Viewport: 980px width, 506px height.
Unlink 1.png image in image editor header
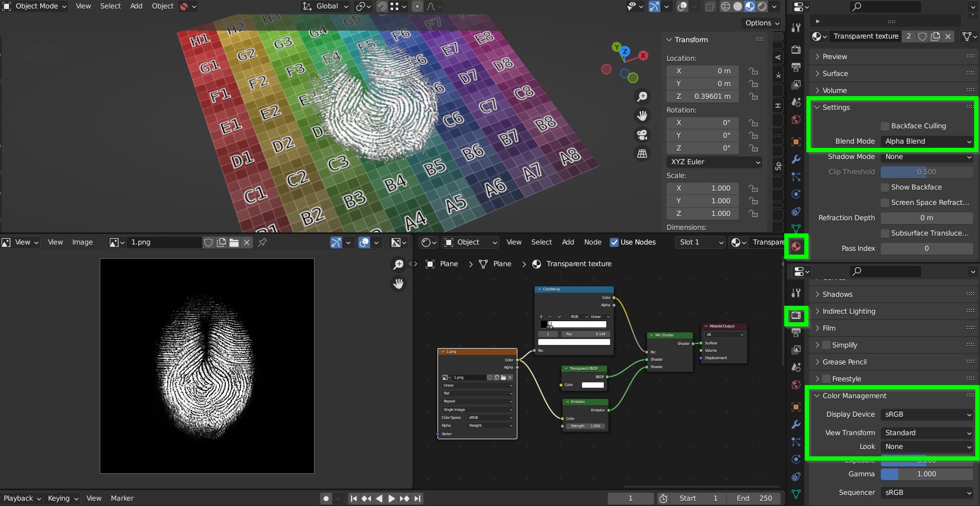(x=246, y=242)
